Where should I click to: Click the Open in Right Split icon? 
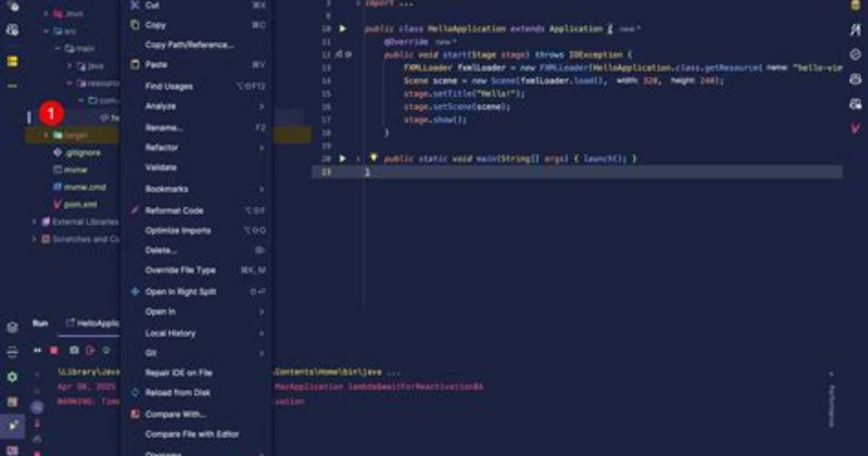(135, 291)
